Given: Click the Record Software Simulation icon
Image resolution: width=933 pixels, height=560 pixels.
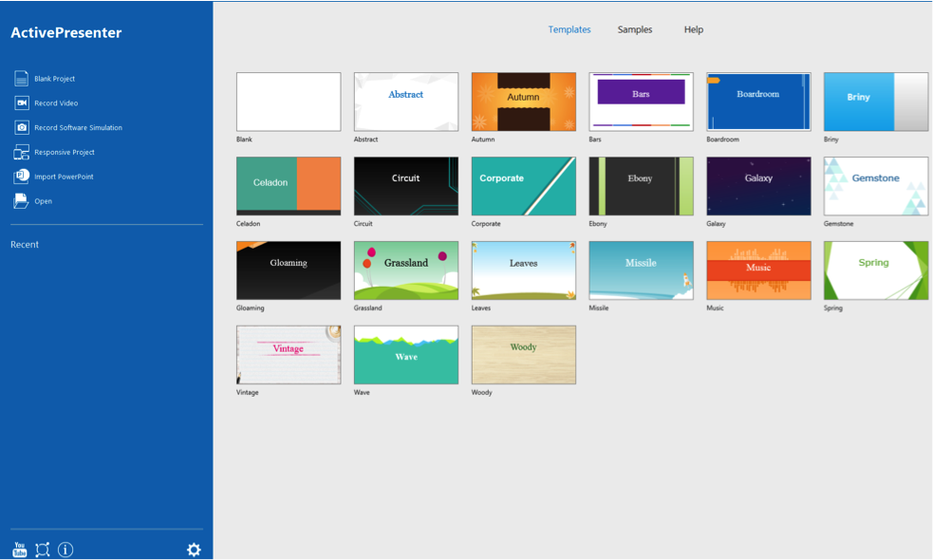Looking at the screenshot, I should [21, 127].
